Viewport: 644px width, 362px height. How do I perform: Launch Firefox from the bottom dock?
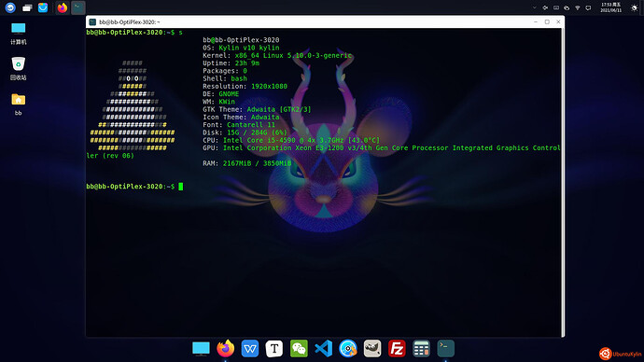[x=226, y=348]
